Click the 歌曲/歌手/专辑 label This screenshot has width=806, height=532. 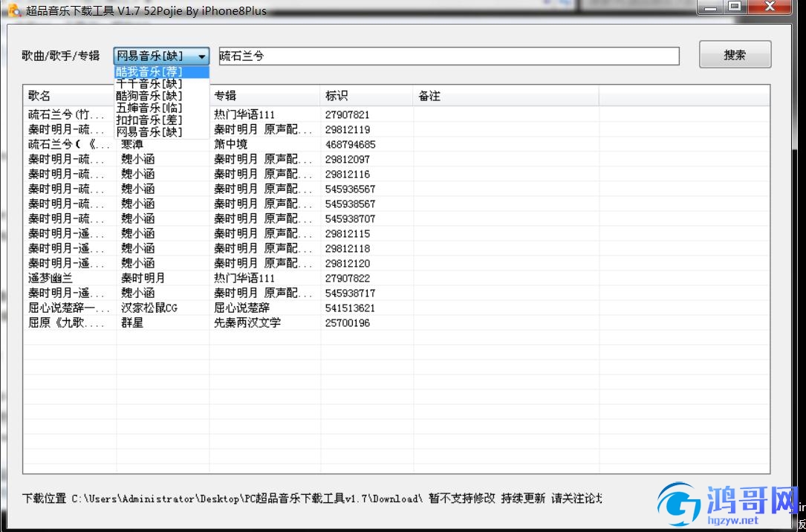pos(61,56)
